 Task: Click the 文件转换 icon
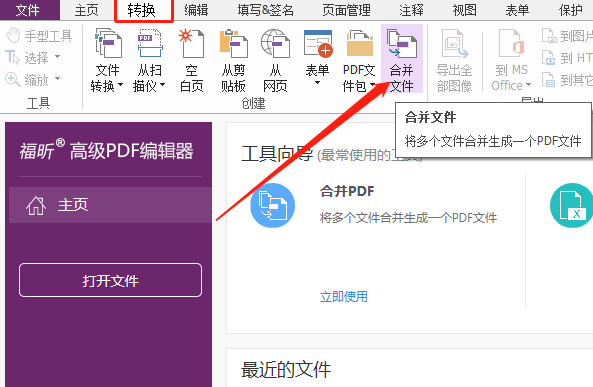tap(108, 44)
